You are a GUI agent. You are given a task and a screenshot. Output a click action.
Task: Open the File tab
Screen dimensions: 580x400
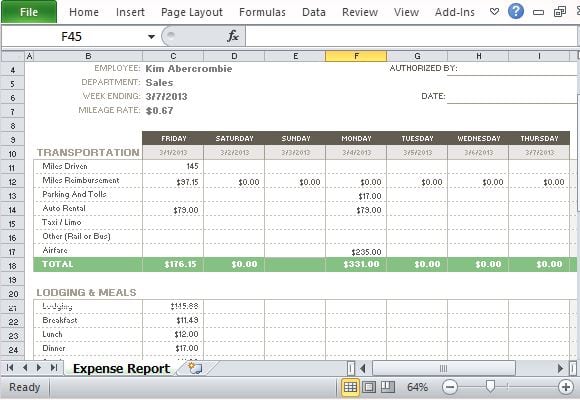tap(29, 12)
